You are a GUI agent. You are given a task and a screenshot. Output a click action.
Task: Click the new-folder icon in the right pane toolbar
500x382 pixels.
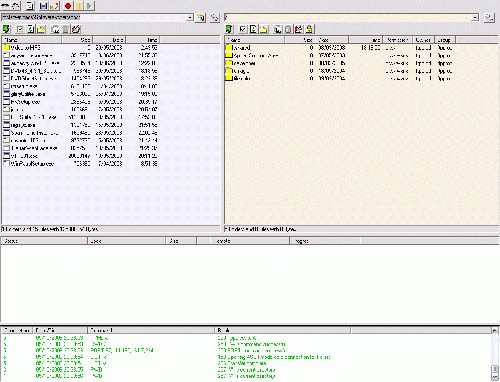[264, 29]
